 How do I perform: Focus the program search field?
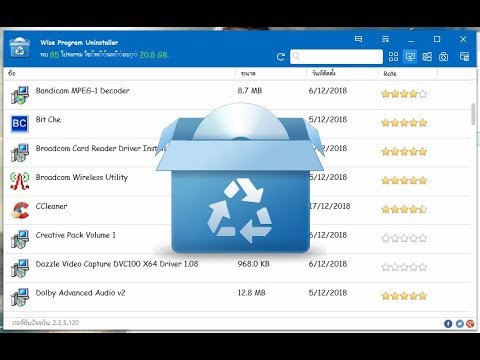tap(336, 57)
